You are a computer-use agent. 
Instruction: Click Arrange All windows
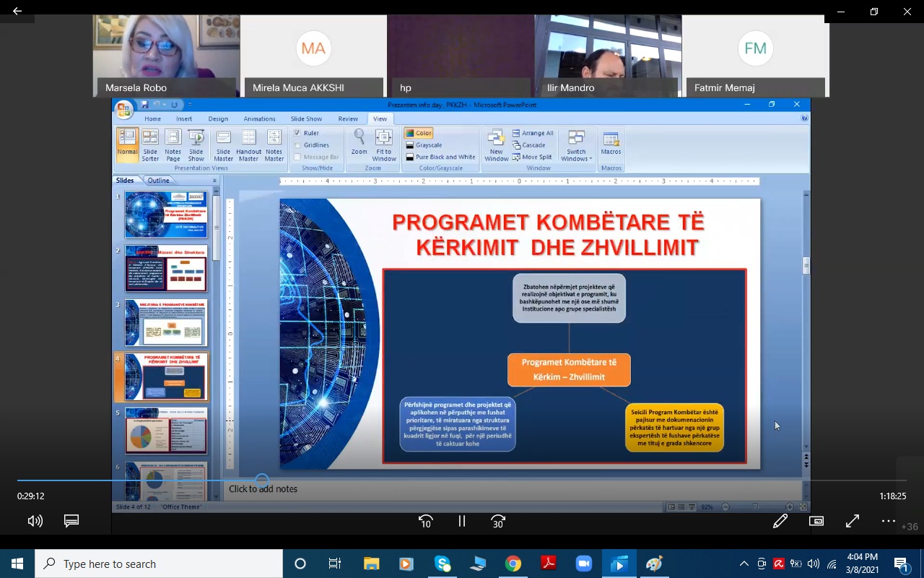[533, 133]
